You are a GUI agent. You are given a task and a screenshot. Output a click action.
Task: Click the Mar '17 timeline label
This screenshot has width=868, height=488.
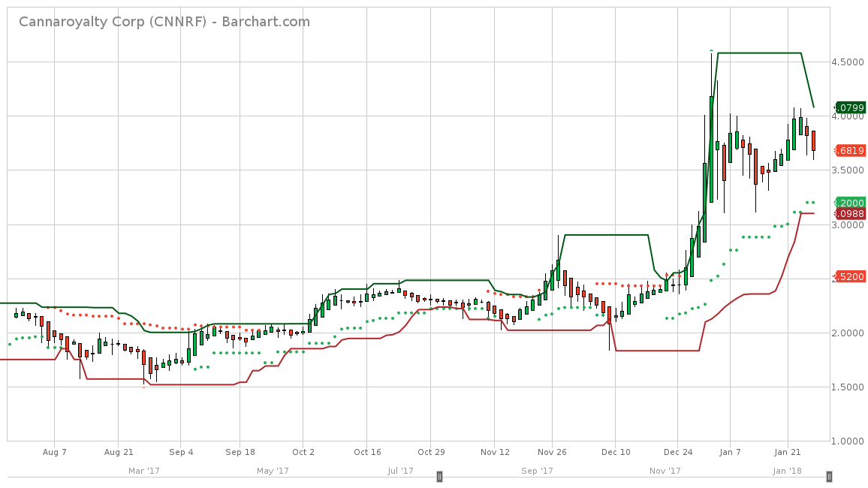tap(144, 471)
